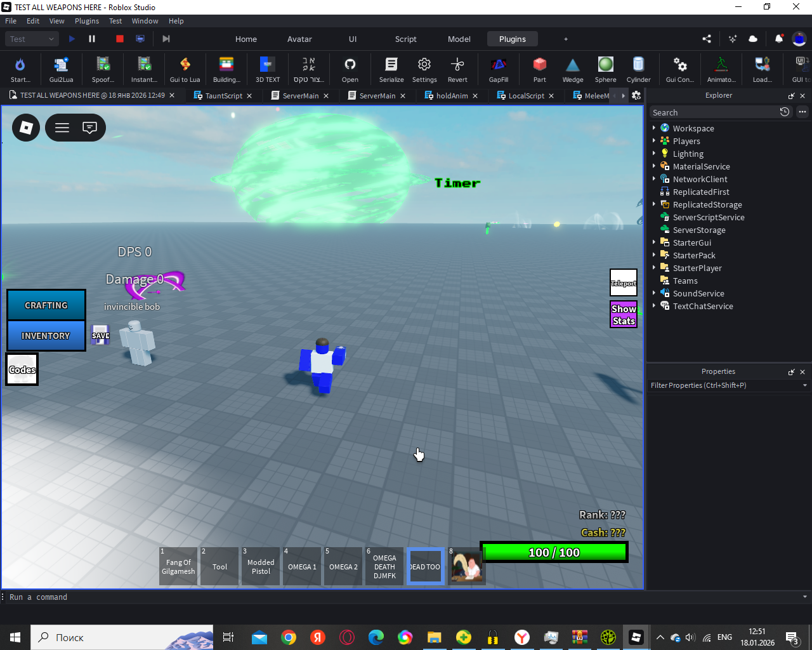Viewport: 812px width, 650px height.
Task: Open the Gui Con... plugin
Action: pos(680,69)
